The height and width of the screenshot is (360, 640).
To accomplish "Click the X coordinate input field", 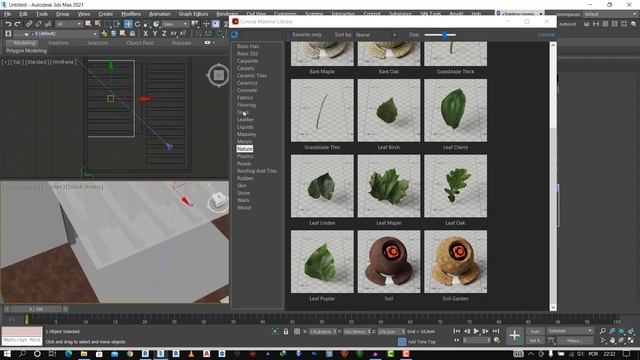I will [322, 331].
